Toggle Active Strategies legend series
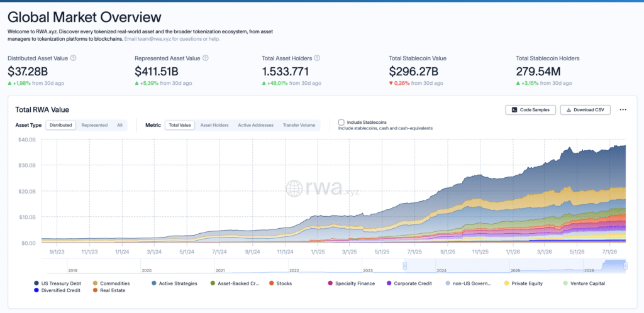 (x=174, y=283)
